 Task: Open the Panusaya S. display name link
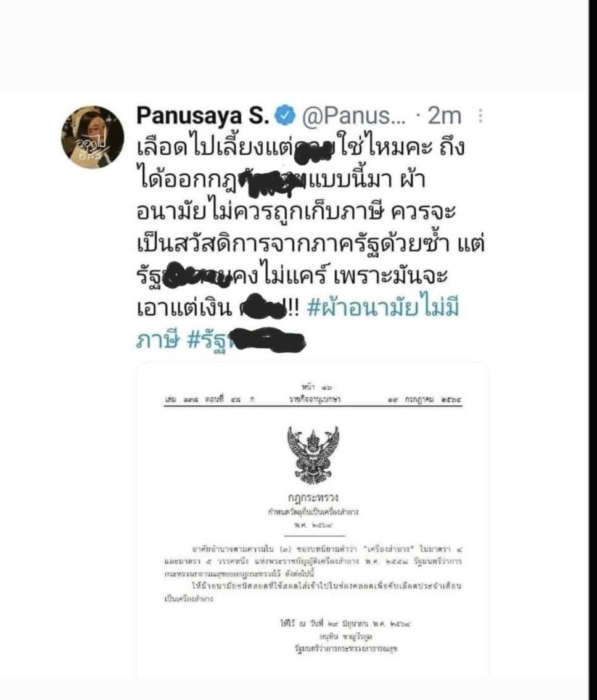203,115
